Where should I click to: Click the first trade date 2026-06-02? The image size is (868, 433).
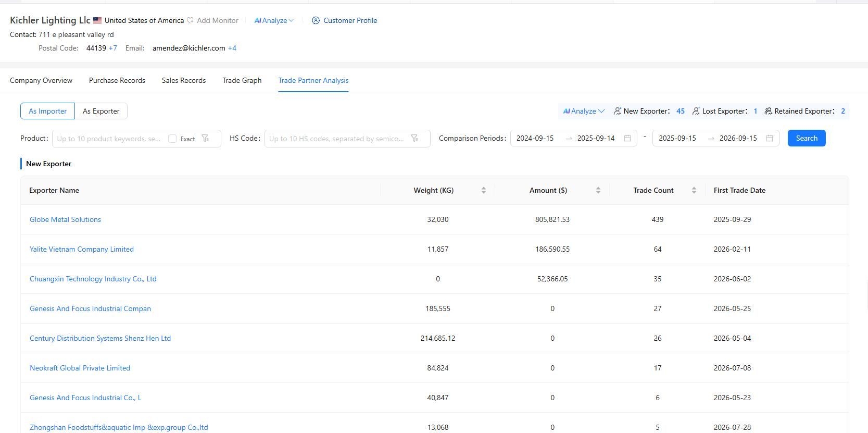pyautogui.click(x=733, y=279)
